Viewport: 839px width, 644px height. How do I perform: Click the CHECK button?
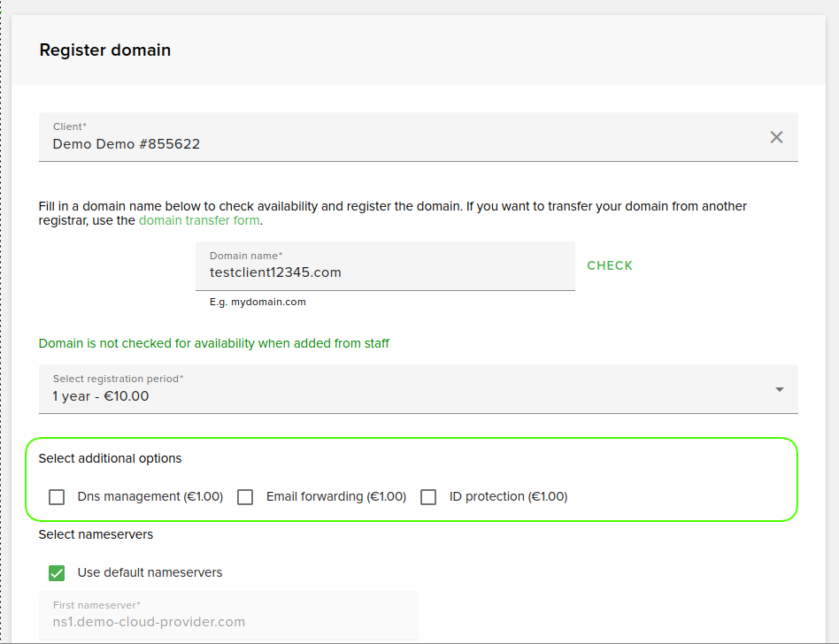click(609, 265)
